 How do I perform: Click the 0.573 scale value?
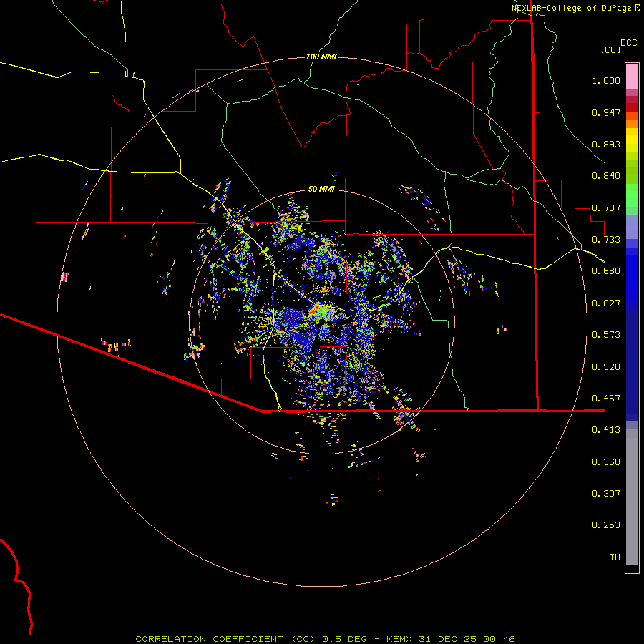pyautogui.click(x=606, y=335)
